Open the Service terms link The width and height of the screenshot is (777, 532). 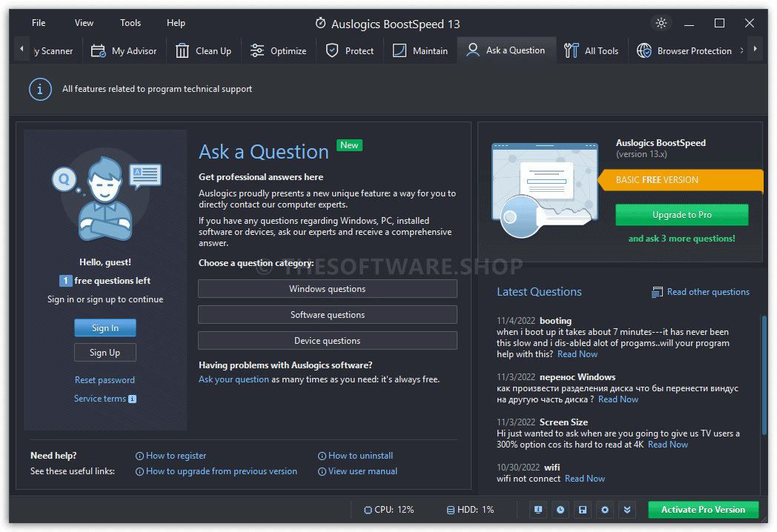click(x=99, y=398)
